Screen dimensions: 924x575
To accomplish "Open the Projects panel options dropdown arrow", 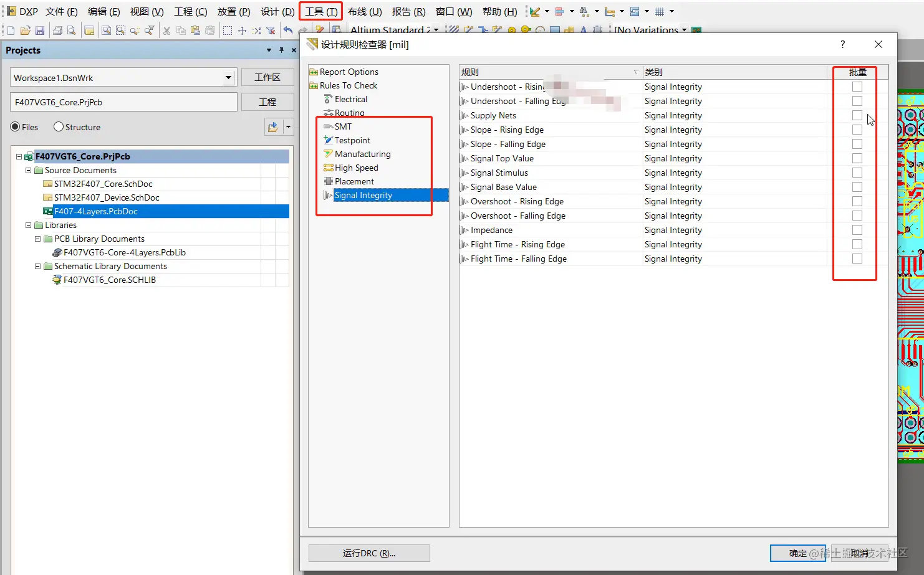I will click(x=269, y=50).
